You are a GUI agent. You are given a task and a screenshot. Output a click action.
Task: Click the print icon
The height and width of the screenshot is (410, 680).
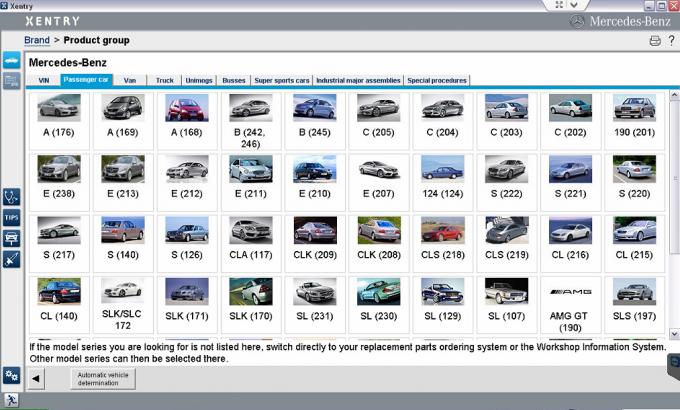tap(655, 41)
